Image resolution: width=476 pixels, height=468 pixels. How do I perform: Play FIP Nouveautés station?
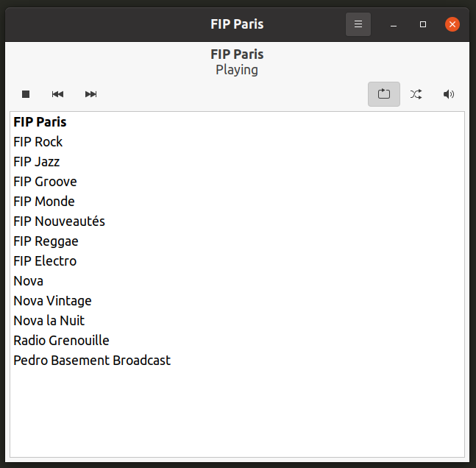coord(60,221)
